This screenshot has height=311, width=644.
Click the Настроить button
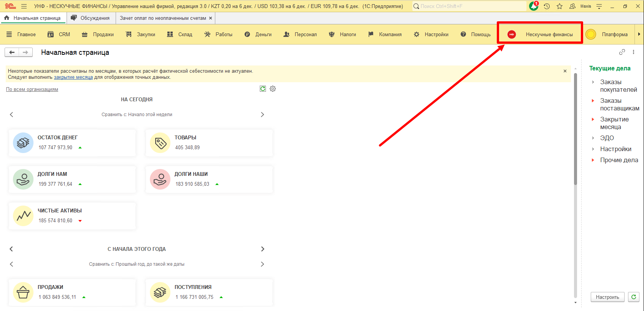607,297
